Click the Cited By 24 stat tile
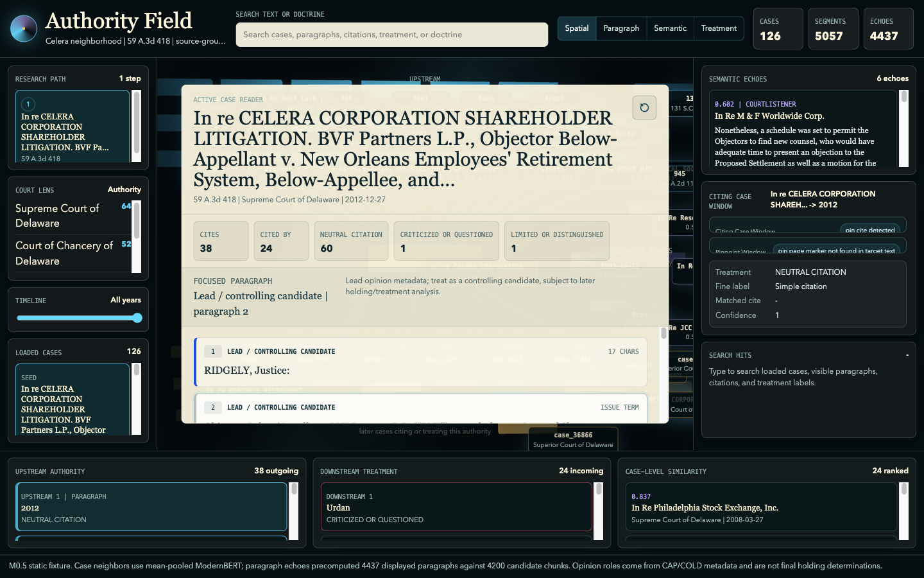The image size is (924, 578). click(x=281, y=241)
